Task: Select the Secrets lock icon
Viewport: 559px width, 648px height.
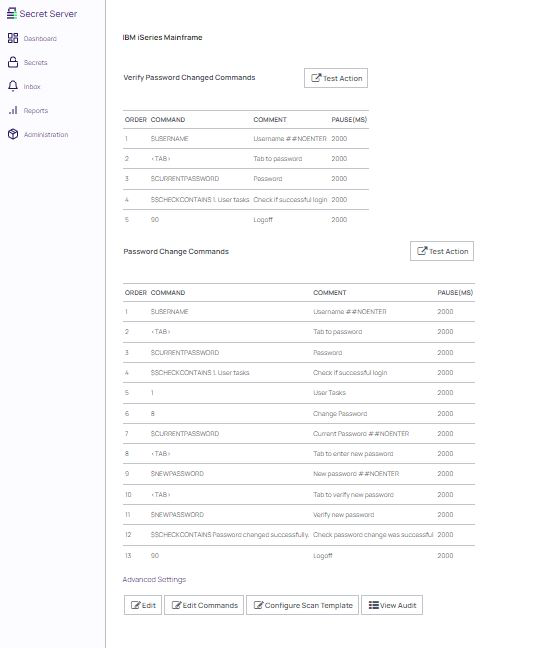Action: 13,62
